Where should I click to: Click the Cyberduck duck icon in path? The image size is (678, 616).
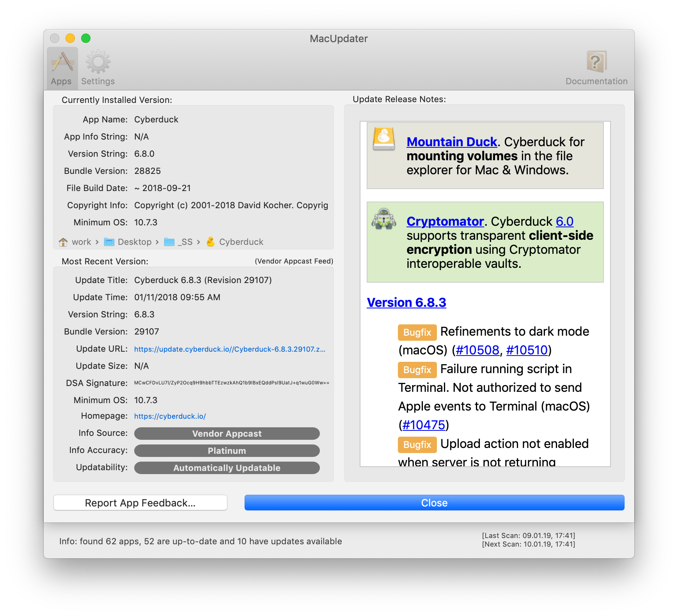(x=211, y=242)
